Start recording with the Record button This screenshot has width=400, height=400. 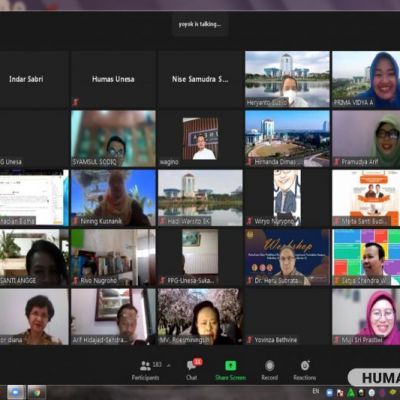click(x=270, y=370)
